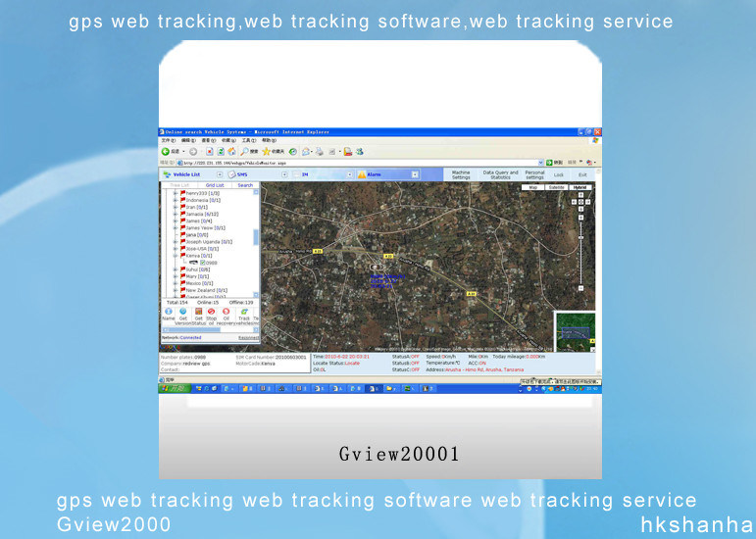The image size is (756, 539).
Task: Click the map zoom out minus button
Action: (x=582, y=285)
